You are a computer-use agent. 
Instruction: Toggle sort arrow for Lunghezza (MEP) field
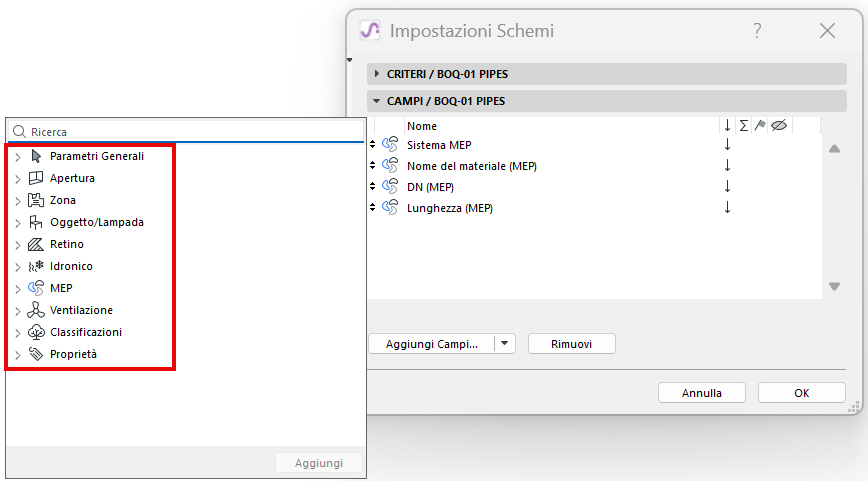point(727,208)
